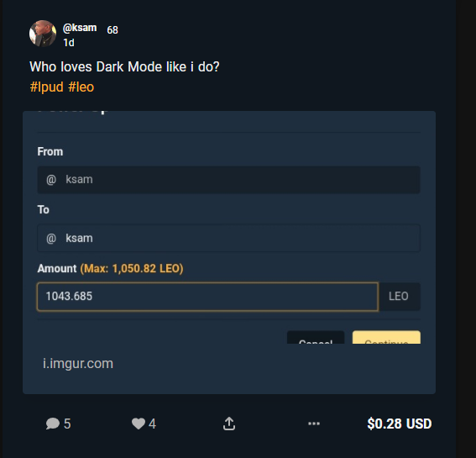476x458 pixels.
Task: Open the three-dots more options menu
Action: pos(314,424)
